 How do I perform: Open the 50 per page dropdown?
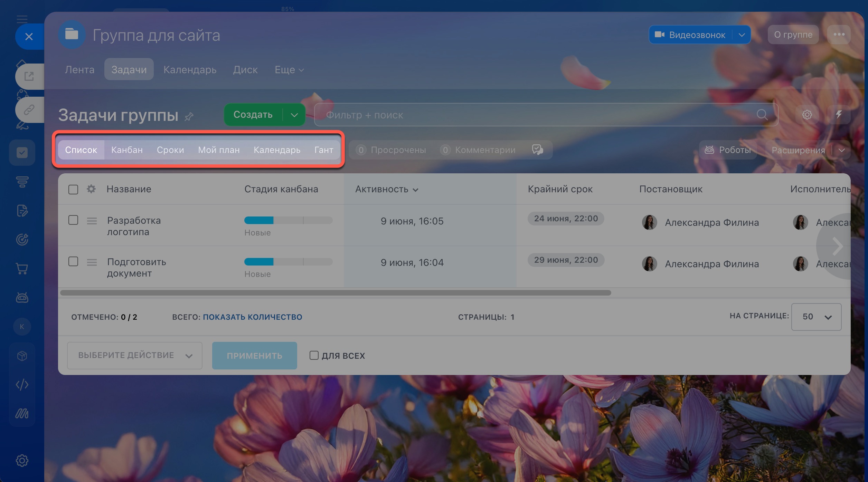[x=816, y=317]
